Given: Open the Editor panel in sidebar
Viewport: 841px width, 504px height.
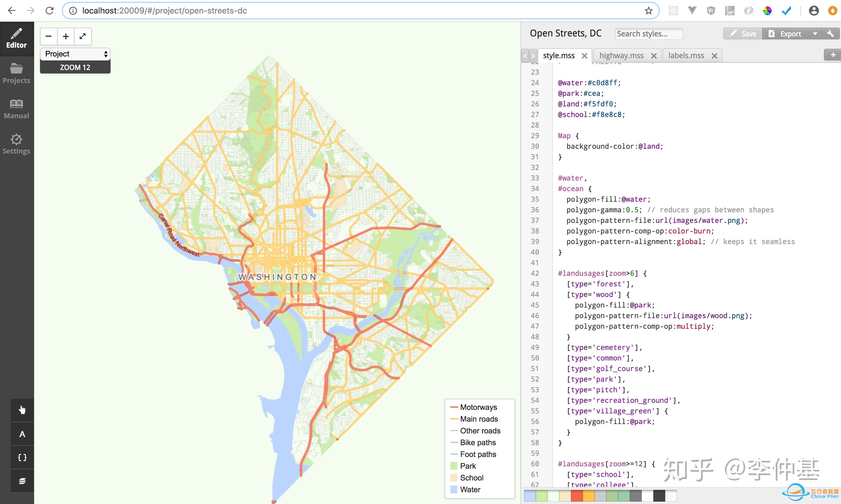Looking at the screenshot, I should [17, 39].
